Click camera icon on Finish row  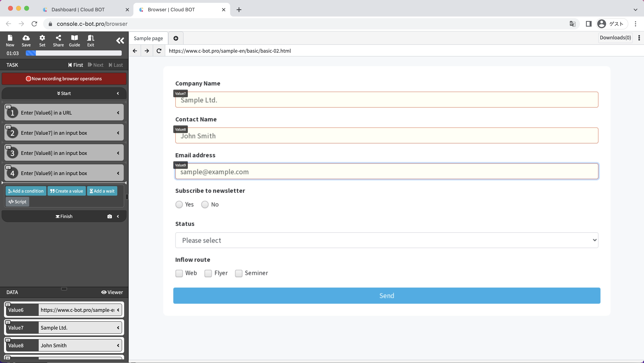point(109,216)
